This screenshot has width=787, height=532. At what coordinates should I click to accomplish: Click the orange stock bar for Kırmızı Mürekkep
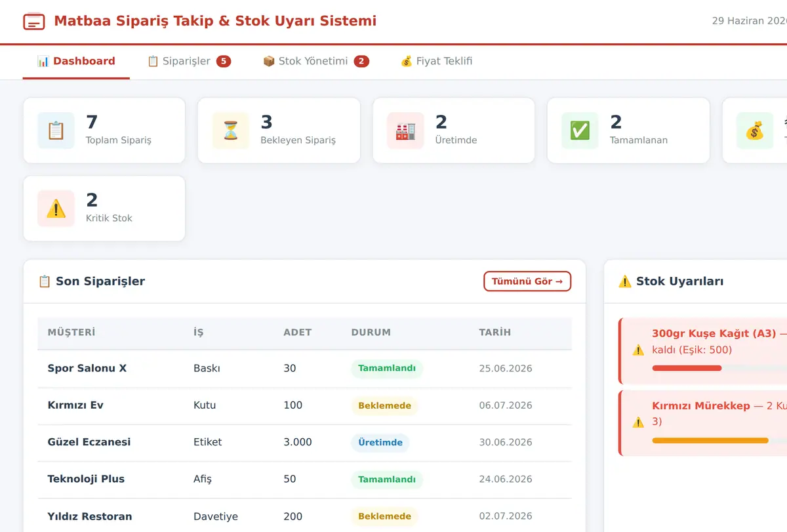pyautogui.click(x=710, y=440)
